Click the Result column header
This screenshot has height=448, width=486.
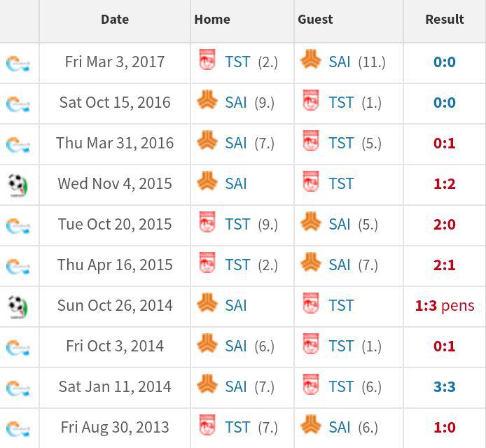[445, 20]
